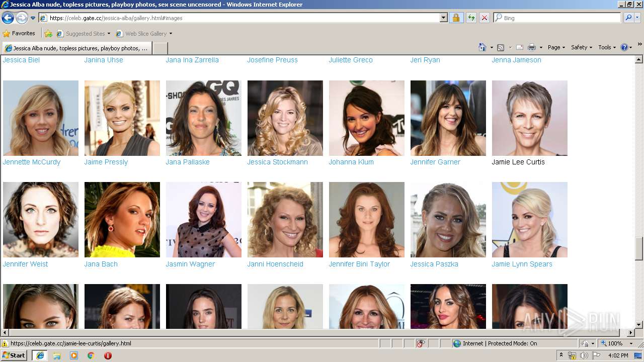Click the Jamie Lynn Spears photo thumbnail

(x=530, y=220)
